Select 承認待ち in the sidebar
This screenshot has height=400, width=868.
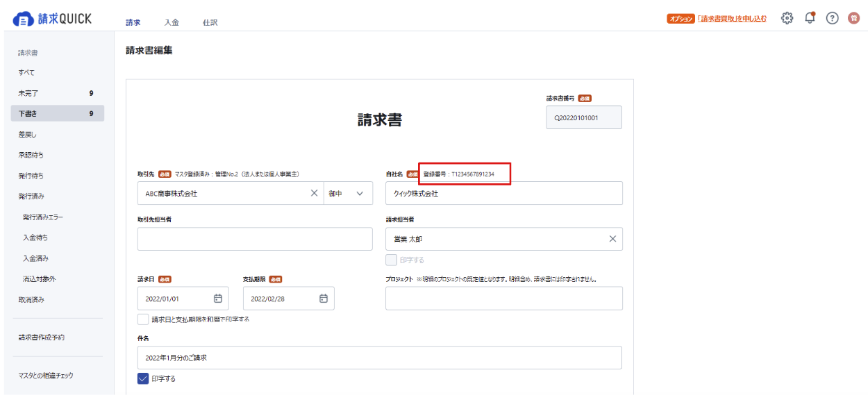58,155
